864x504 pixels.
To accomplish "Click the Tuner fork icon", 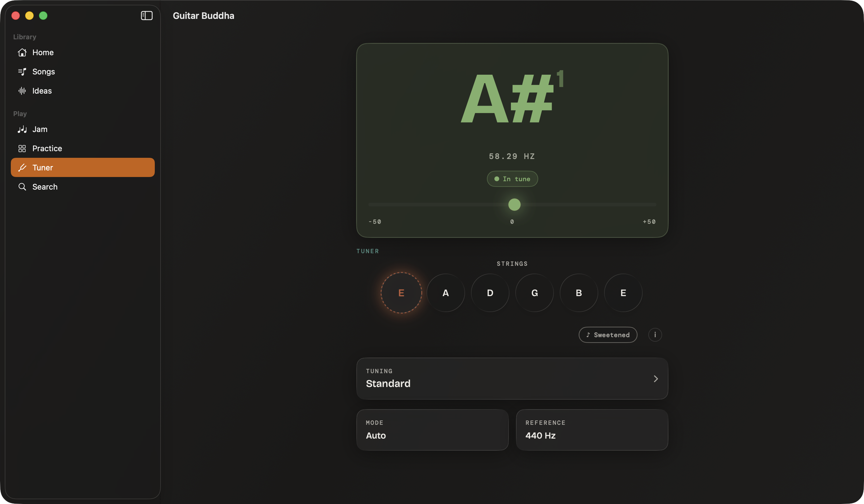I will 22,168.
